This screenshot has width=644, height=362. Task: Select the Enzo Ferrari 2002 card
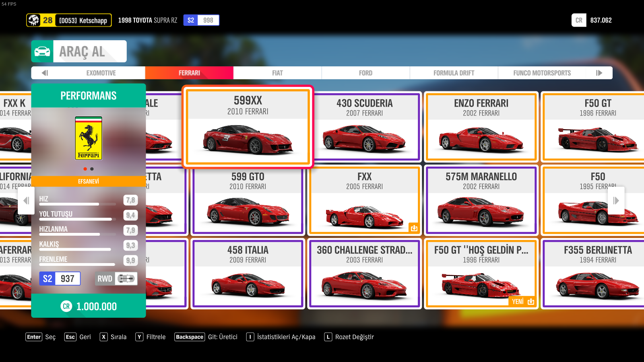(481, 127)
